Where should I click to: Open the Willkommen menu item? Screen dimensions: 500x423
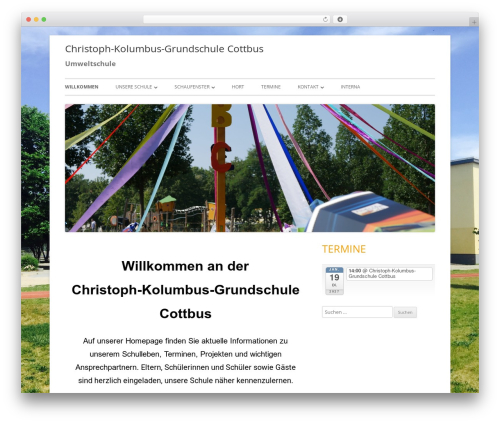(82, 87)
